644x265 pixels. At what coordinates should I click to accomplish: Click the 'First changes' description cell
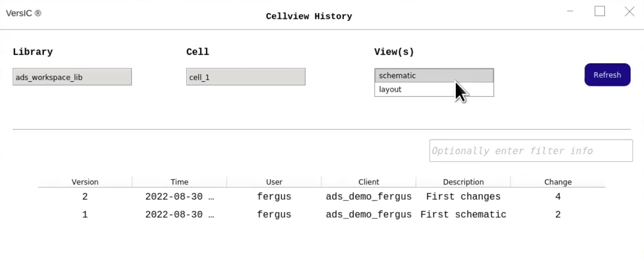pyautogui.click(x=463, y=197)
